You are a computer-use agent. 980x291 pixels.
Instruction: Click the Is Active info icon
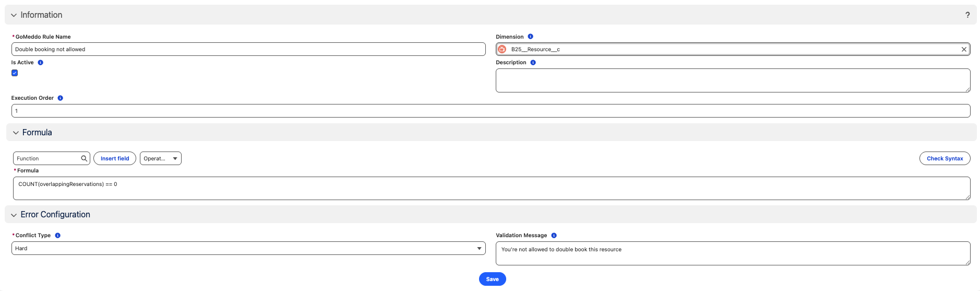(40, 63)
